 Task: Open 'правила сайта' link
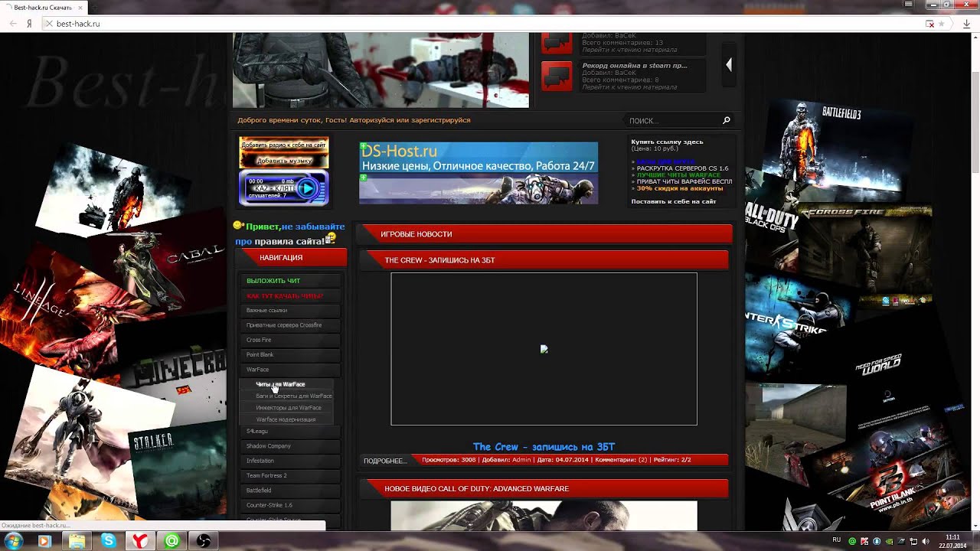(x=289, y=241)
